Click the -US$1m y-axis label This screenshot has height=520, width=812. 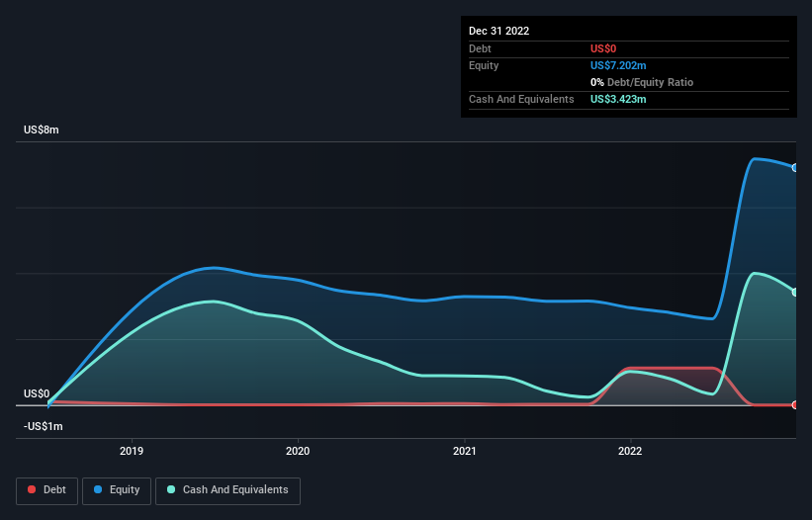(43, 426)
